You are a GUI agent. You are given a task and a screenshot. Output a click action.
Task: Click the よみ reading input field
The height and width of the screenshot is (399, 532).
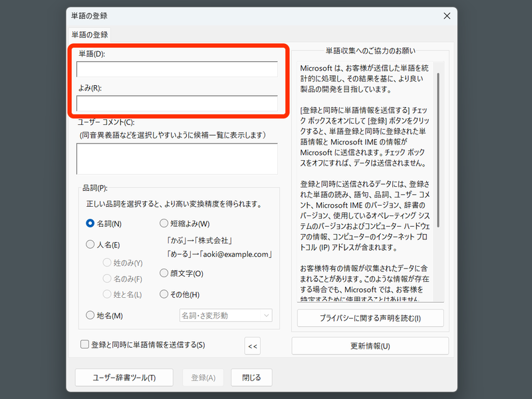pyautogui.click(x=176, y=104)
